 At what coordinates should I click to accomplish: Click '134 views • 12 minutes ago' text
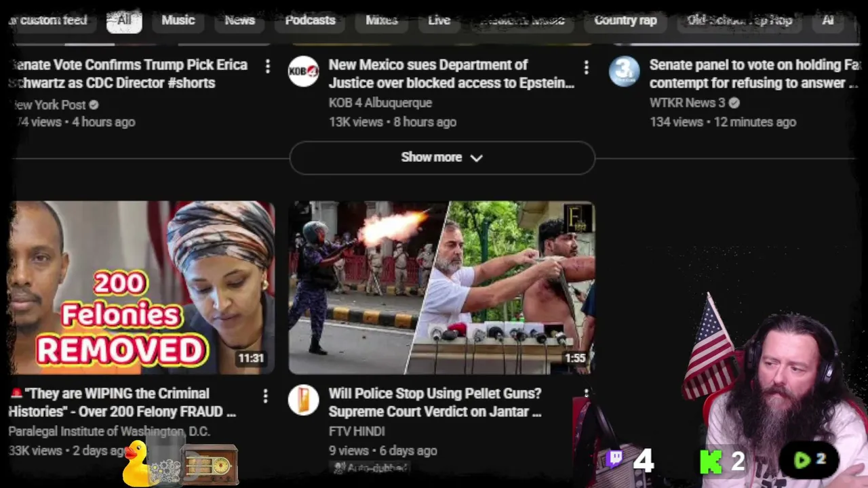[723, 122]
